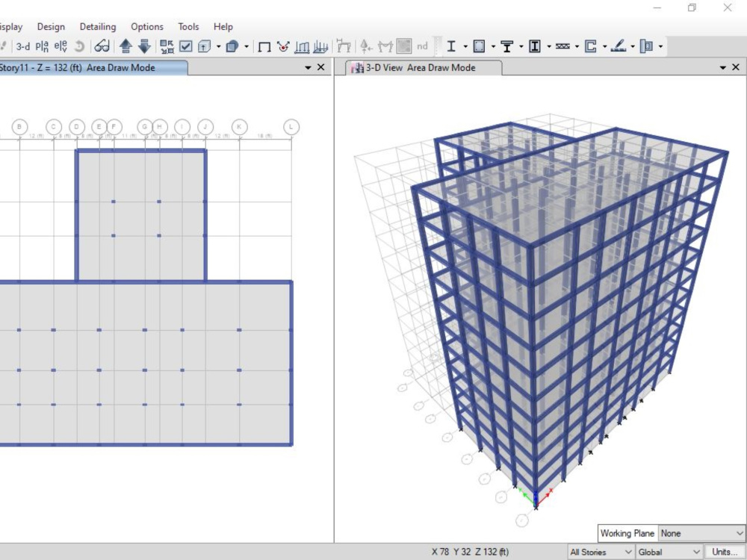
Task: Activate the 3-D View tab
Action: coord(423,68)
